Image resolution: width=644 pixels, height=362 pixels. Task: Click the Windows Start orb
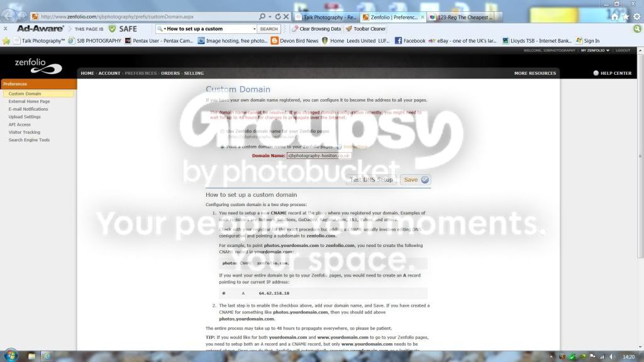pyautogui.click(x=11, y=356)
